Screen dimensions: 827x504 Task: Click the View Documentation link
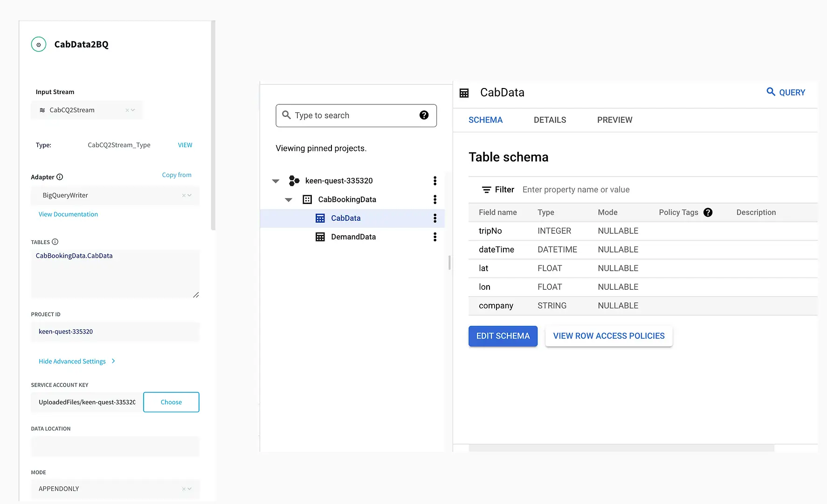click(x=68, y=214)
